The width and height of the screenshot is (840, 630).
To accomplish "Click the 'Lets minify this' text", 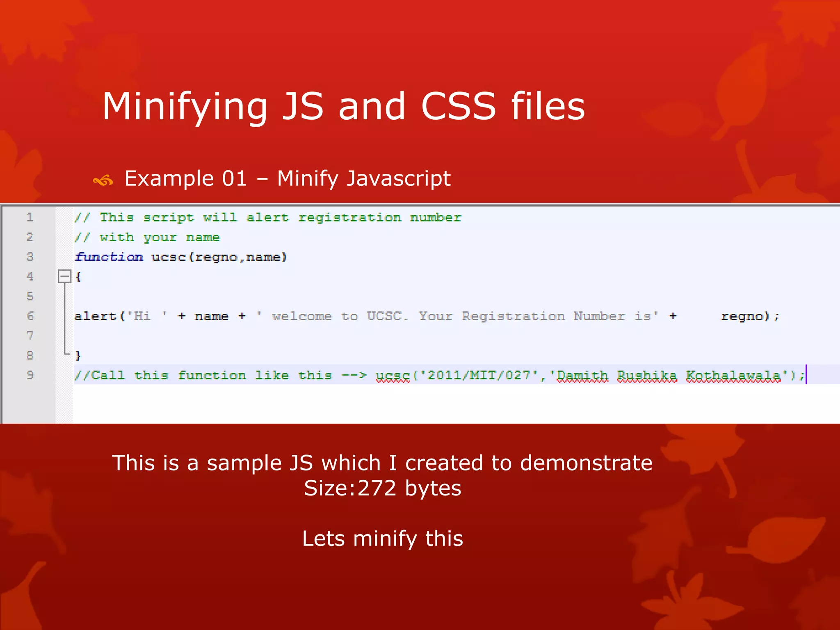I will click(382, 539).
